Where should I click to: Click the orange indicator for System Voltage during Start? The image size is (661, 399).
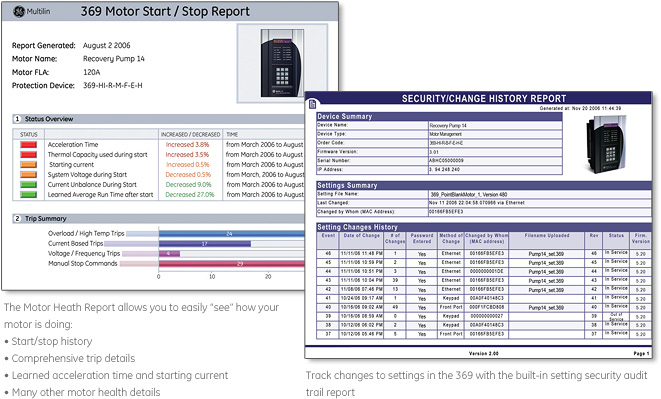coord(29,175)
